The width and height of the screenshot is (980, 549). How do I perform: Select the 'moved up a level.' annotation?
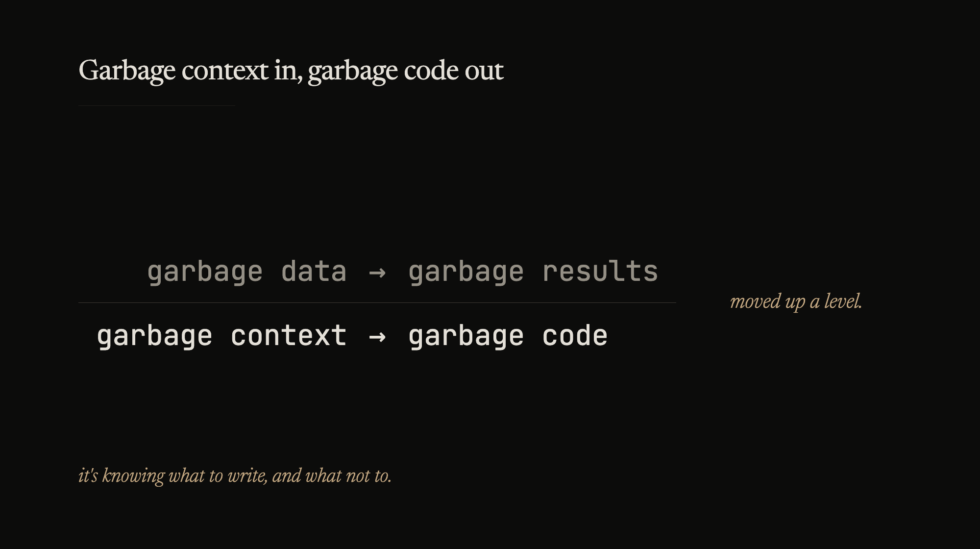coord(795,301)
